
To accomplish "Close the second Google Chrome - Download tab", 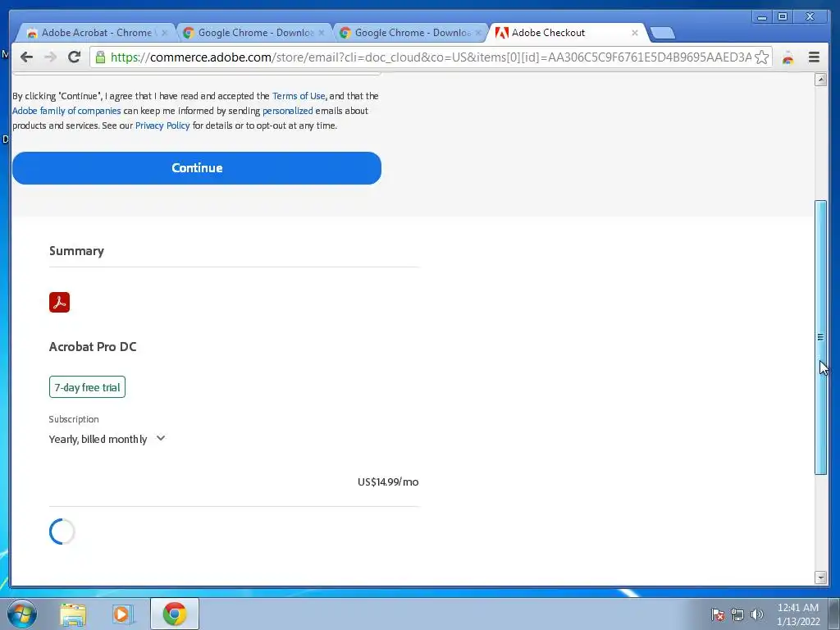I will (478, 33).
